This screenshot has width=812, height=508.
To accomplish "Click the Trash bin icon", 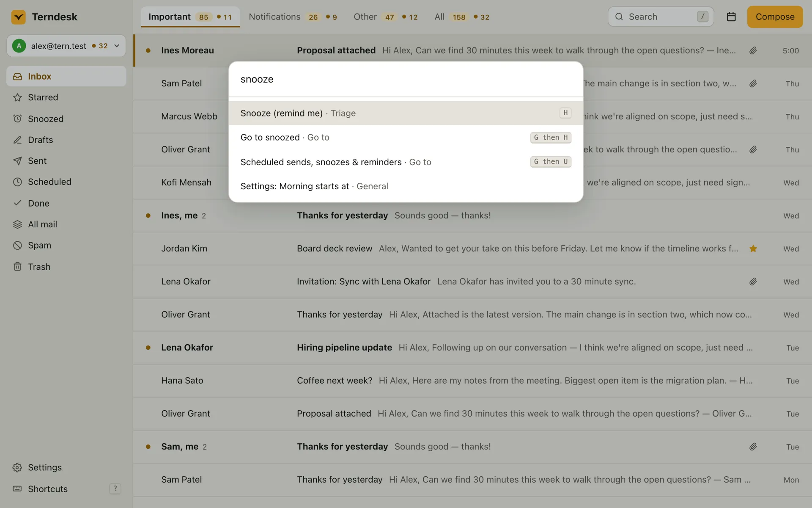I will click(x=17, y=267).
